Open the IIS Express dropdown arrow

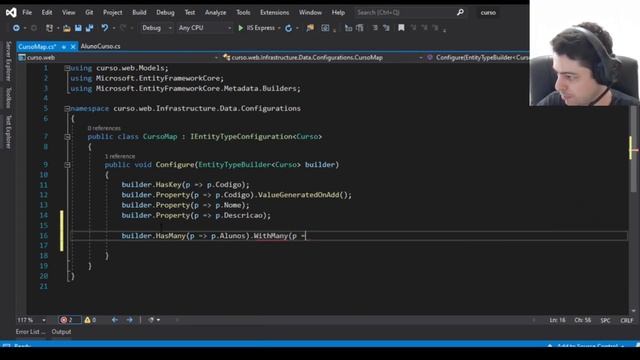coord(279,28)
